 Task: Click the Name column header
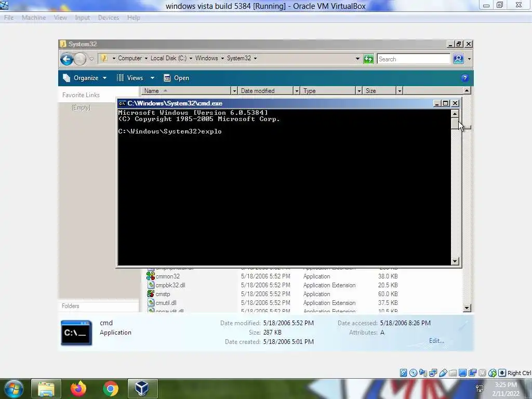(187, 91)
